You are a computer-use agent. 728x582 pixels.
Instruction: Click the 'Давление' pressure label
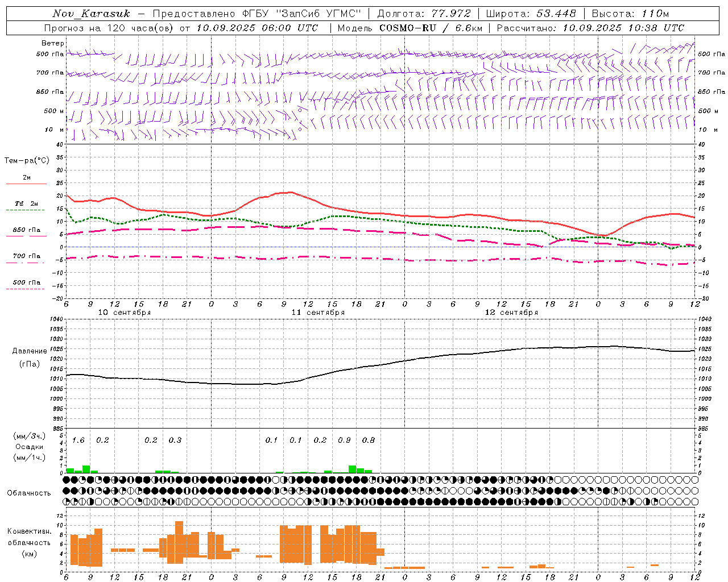click(30, 351)
